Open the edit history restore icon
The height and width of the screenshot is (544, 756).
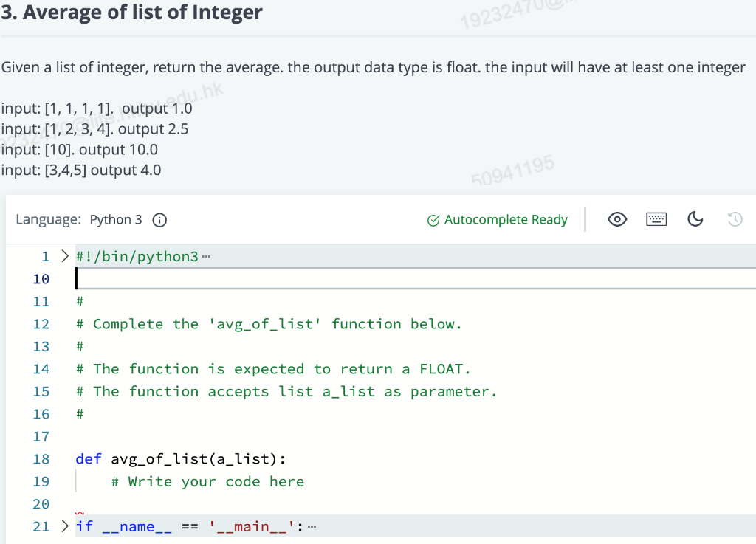click(735, 218)
